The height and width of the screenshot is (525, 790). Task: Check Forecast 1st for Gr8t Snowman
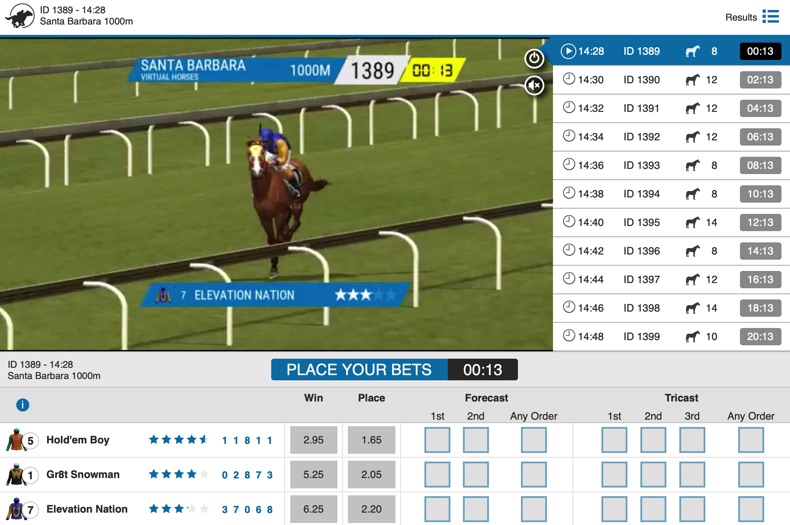click(437, 475)
